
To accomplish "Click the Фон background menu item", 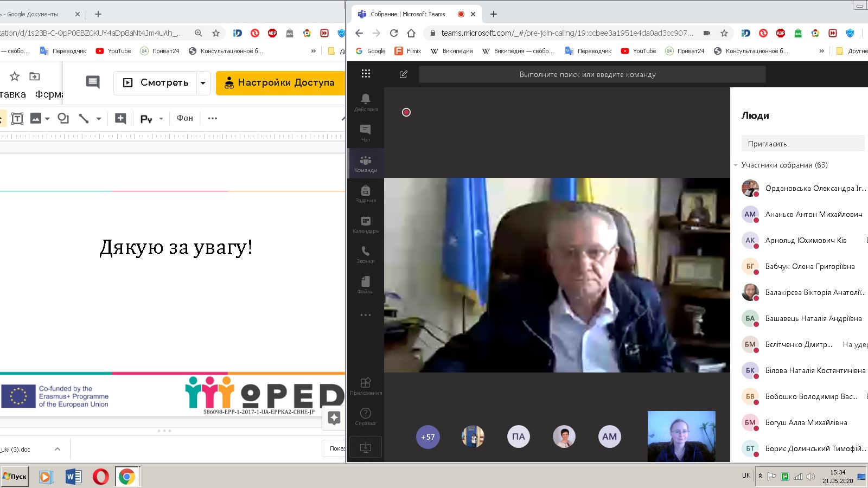I will click(184, 118).
